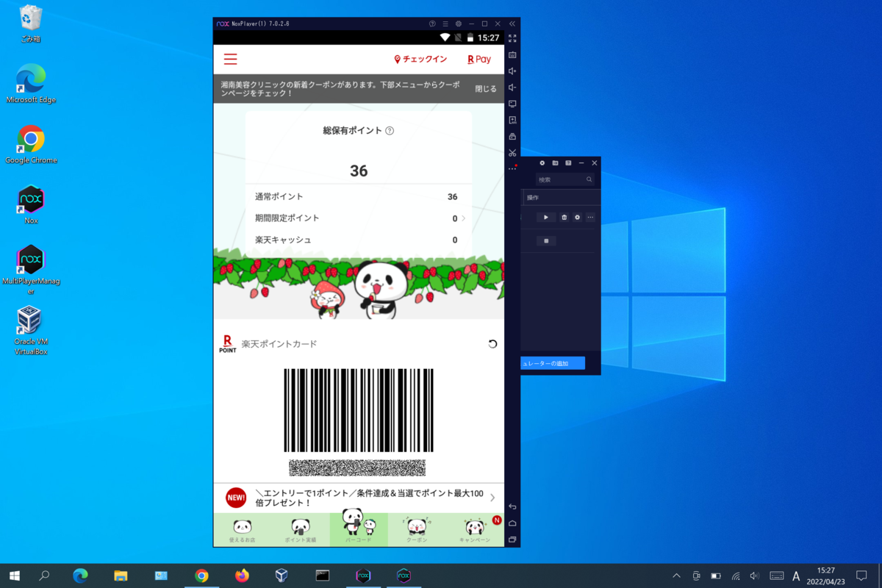The height and width of the screenshot is (588, 882).
Task: Dismiss the coupon banner with 閉じる
Action: click(485, 89)
